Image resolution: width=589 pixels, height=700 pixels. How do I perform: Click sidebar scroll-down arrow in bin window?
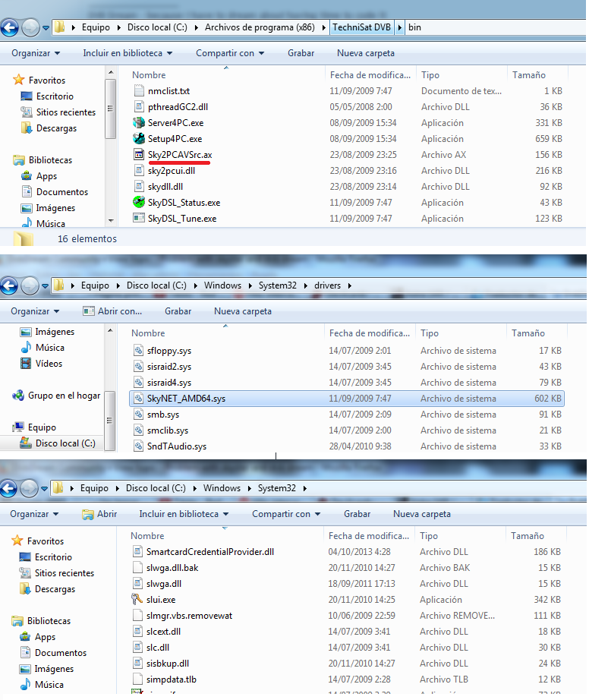click(x=111, y=220)
